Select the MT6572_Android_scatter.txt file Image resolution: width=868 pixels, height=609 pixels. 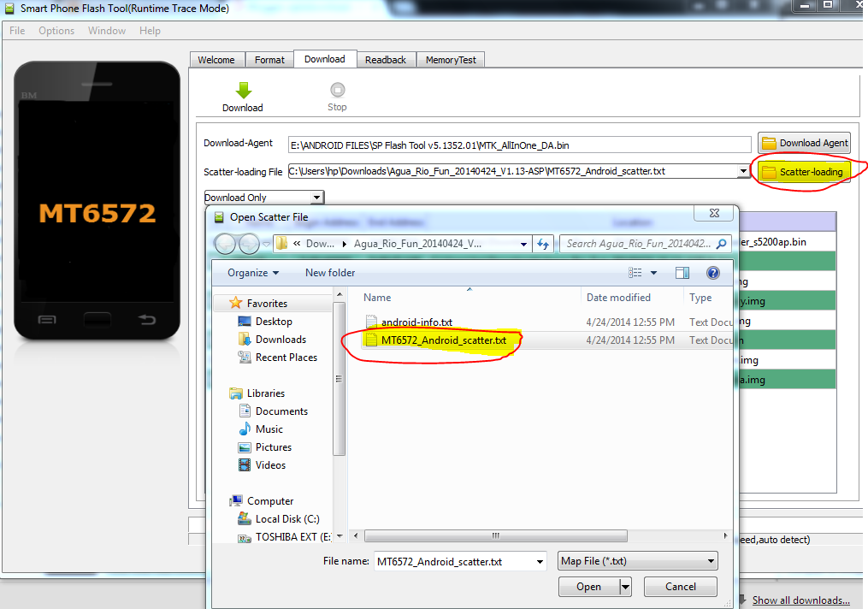[x=444, y=340]
